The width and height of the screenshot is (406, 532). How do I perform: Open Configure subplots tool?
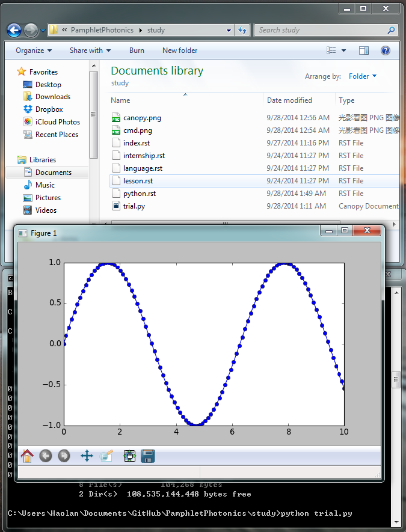(129, 456)
